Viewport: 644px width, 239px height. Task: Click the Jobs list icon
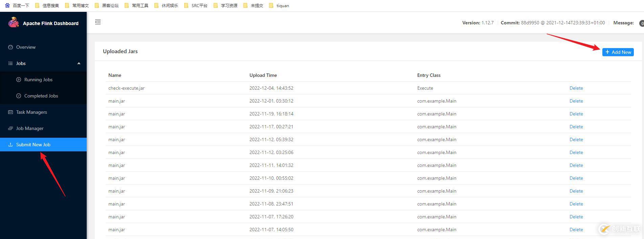[x=10, y=63]
